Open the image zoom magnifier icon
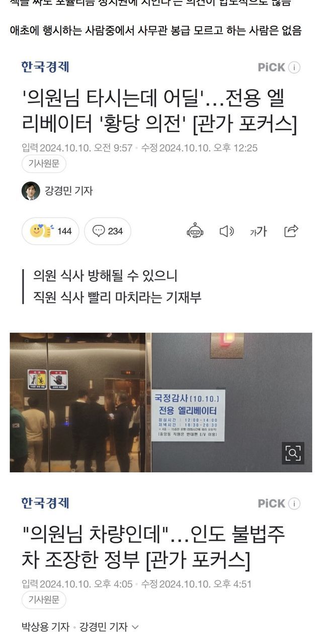 click(293, 453)
